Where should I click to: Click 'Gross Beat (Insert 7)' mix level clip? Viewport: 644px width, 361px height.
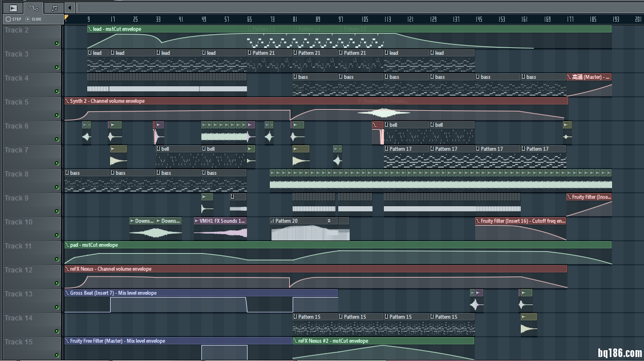coord(113,293)
